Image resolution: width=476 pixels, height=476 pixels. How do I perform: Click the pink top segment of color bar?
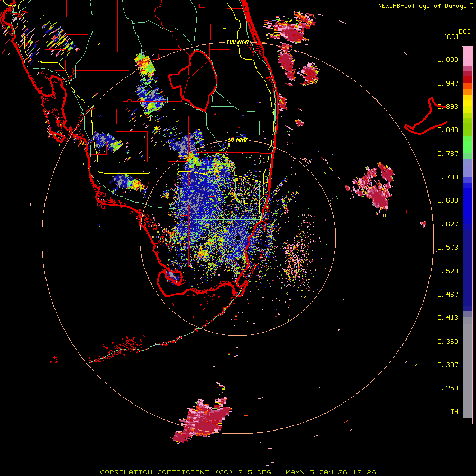pos(467,56)
